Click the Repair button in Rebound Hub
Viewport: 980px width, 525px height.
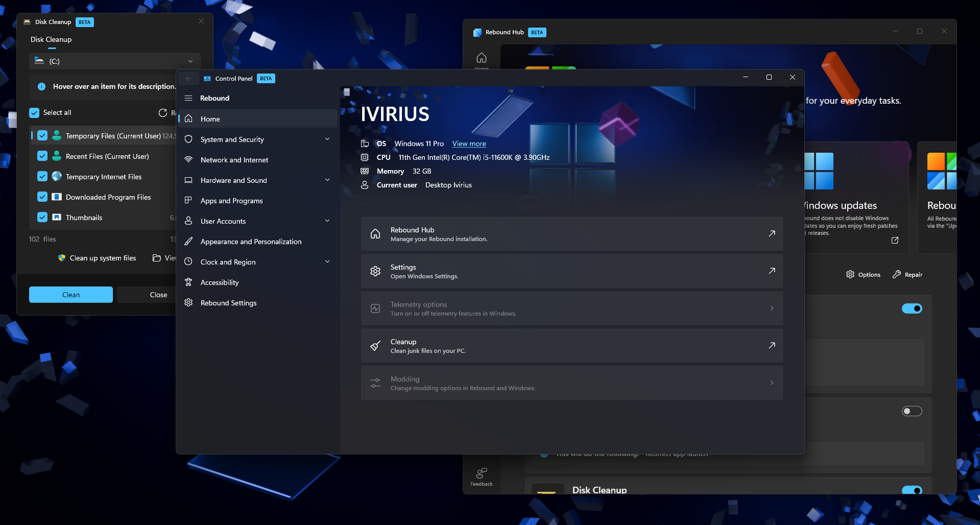907,274
